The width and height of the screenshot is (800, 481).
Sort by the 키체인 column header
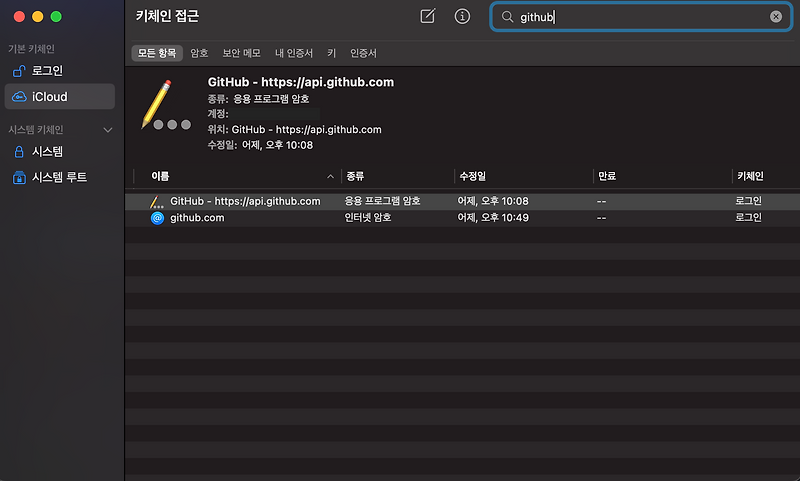click(766, 176)
